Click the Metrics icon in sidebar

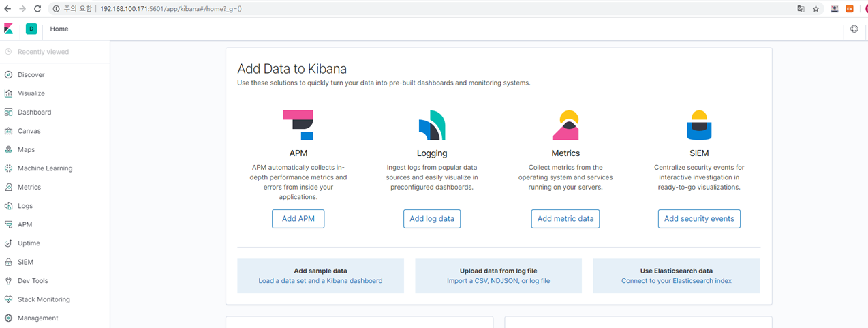[8, 188]
